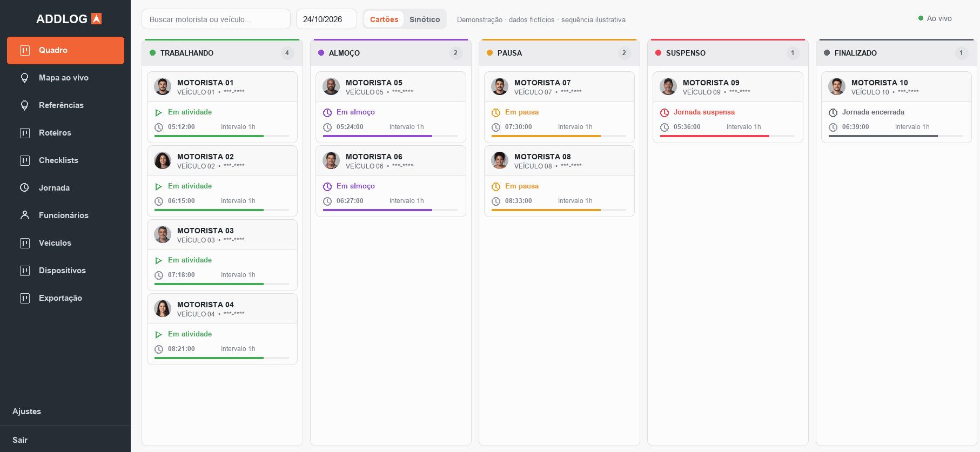Click Motorista 05 purple lunch clock icon
The image size is (980, 452).
(x=327, y=112)
